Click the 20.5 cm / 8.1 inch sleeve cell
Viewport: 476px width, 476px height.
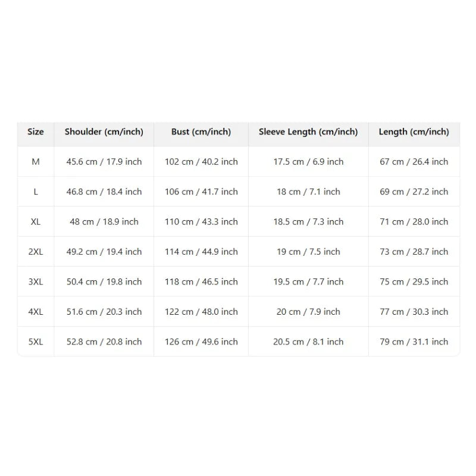(308, 342)
